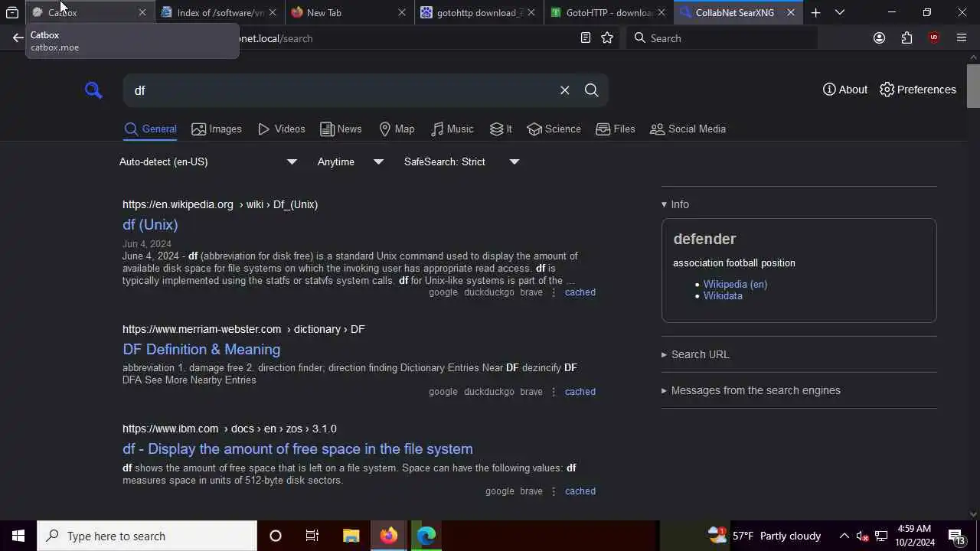
Task: Open the Extensions puzzle icon
Action: 906,37
